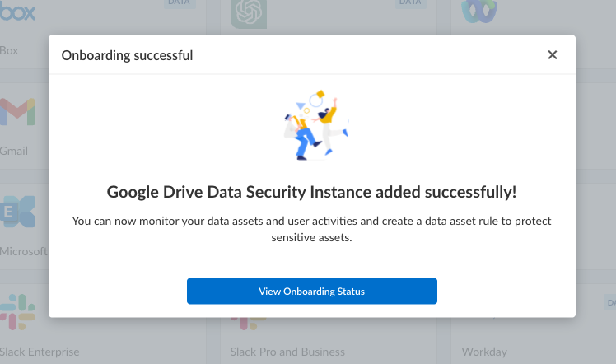Click the data asset rule description text

pyautogui.click(x=311, y=229)
